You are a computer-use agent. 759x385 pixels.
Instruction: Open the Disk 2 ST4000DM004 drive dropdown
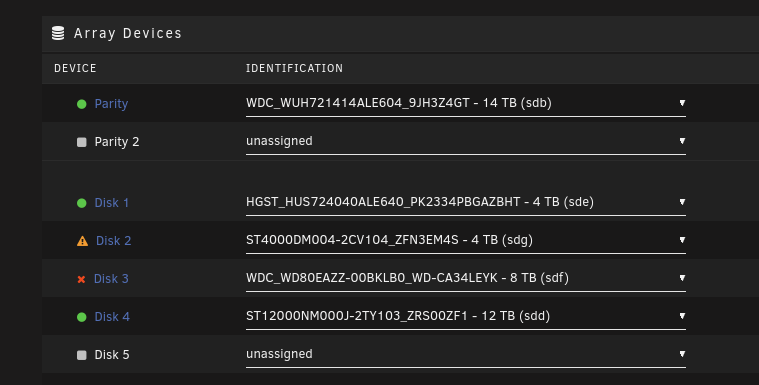click(466, 240)
